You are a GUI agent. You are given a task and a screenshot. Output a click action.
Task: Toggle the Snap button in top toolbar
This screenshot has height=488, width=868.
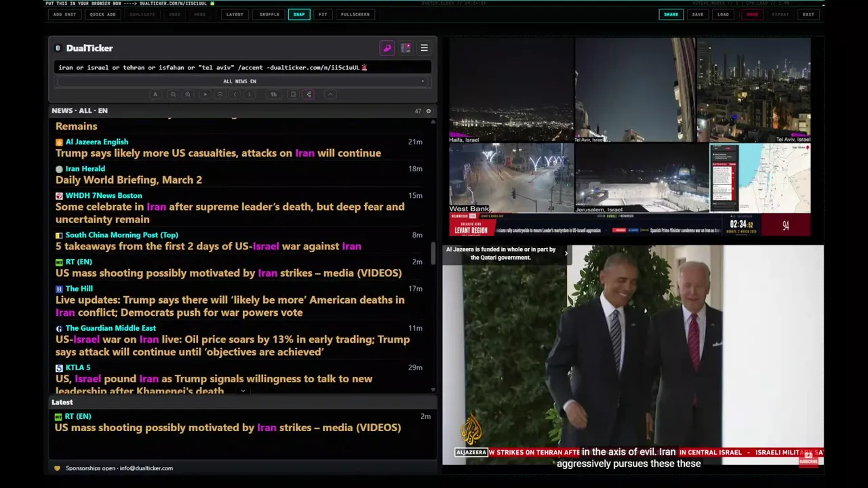point(299,14)
